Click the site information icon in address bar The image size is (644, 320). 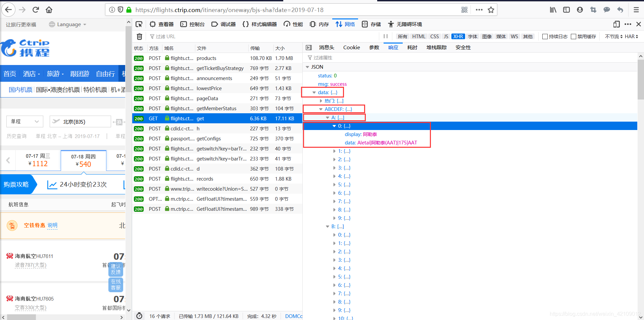click(112, 10)
